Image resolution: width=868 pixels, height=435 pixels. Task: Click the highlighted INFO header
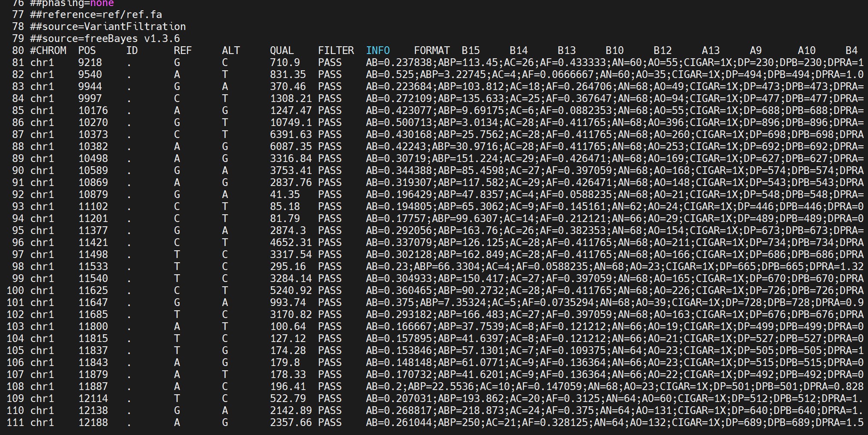tap(378, 51)
